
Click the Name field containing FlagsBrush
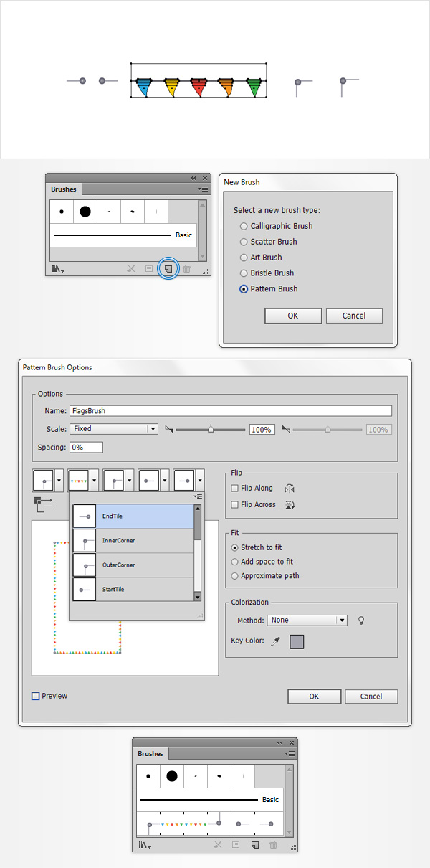click(x=230, y=411)
